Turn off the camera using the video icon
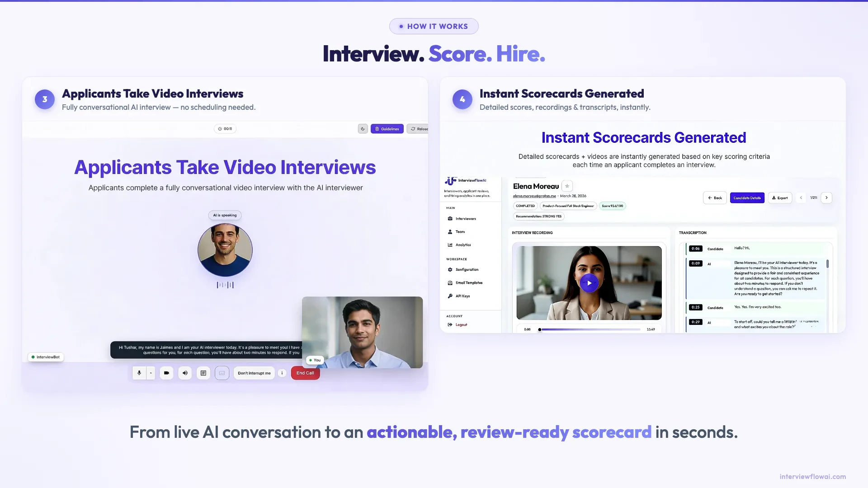 point(166,373)
